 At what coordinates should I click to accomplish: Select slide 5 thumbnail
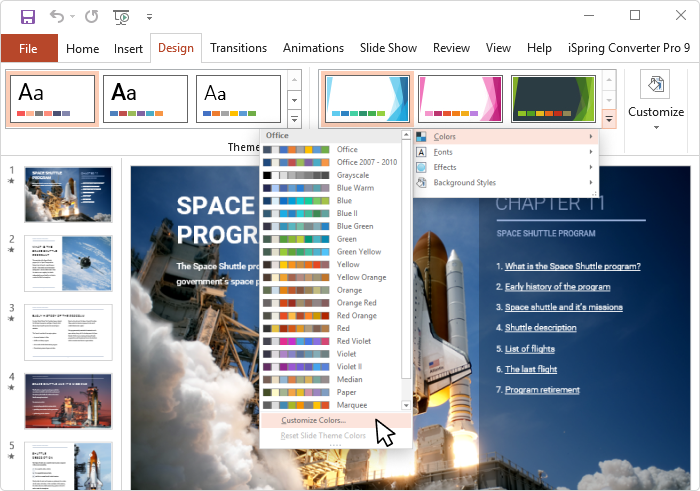(x=68, y=466)
